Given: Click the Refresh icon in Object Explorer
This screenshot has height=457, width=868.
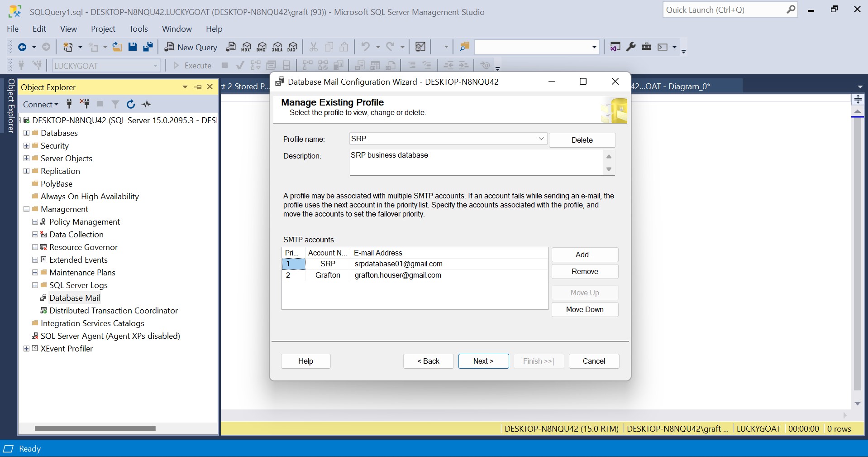Looking at the screenshot, I should (x=131, y=104).
